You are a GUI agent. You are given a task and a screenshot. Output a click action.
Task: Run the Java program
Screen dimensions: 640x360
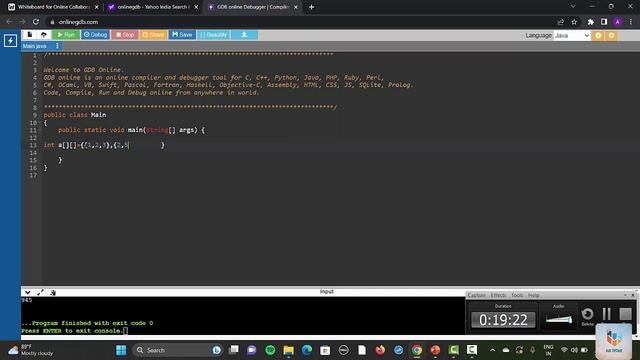[67, 35]
